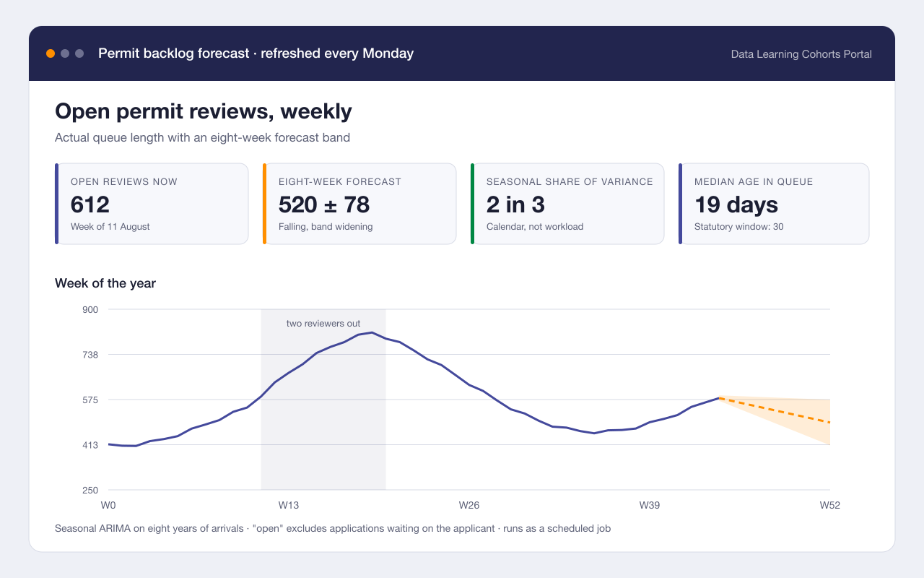Click the Seasonal ARIMA footnote text
This screenshot has height=578, width=924.
pos(333,528)
